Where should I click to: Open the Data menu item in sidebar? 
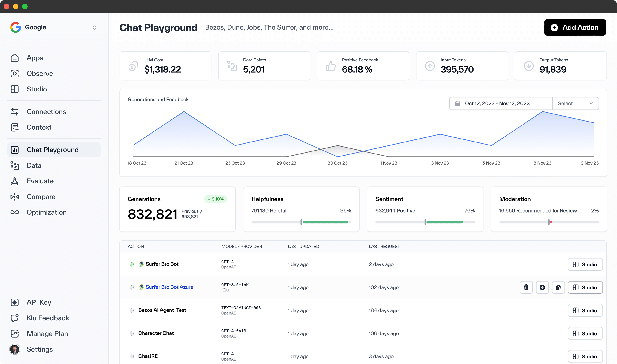34,165
